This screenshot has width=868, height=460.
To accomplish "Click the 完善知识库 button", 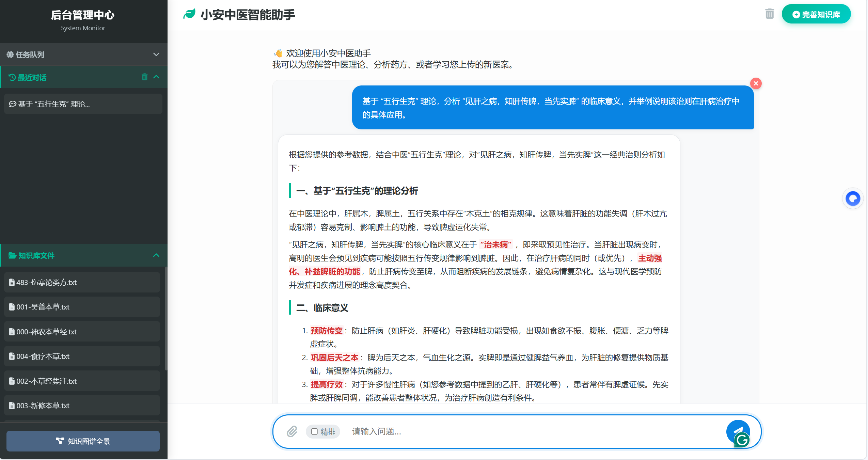I will coord(816,14).
